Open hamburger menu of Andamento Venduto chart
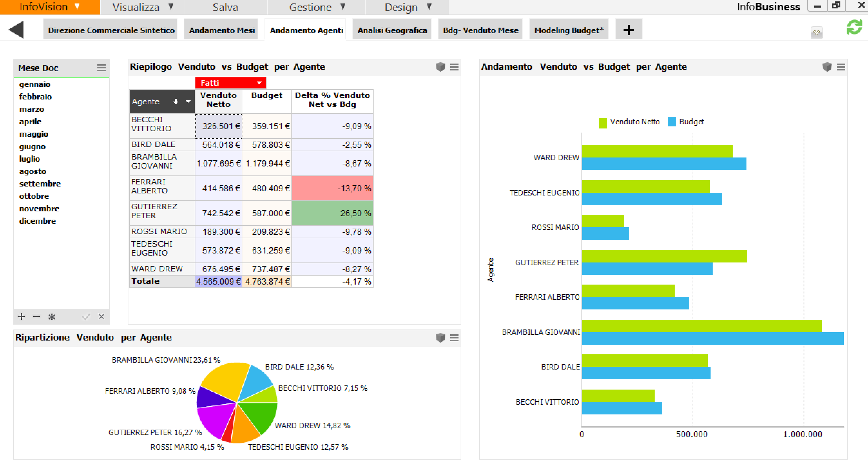 tap(841, 67)
